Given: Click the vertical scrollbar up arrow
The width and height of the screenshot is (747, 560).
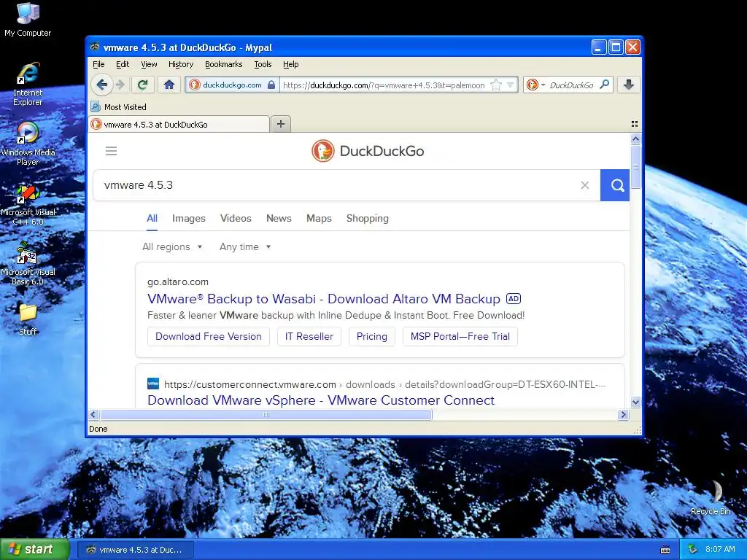Looking at the screenshot, I should (x=635, y=139).
